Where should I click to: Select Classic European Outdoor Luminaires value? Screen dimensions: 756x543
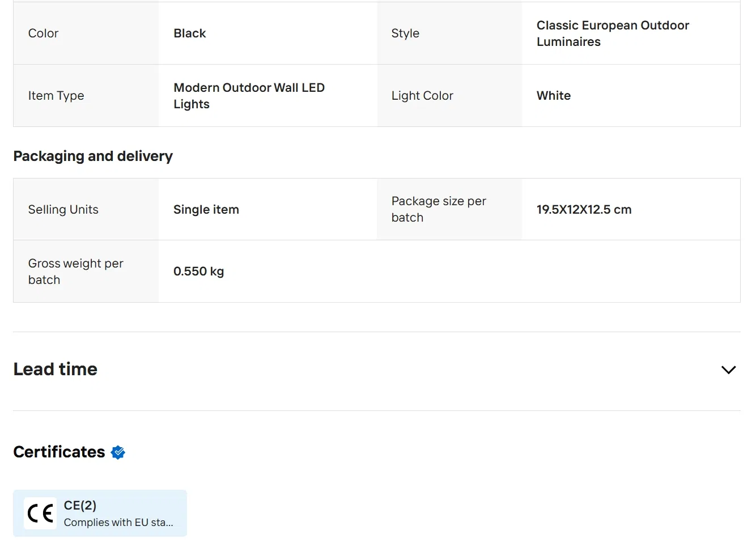[613, 33]
